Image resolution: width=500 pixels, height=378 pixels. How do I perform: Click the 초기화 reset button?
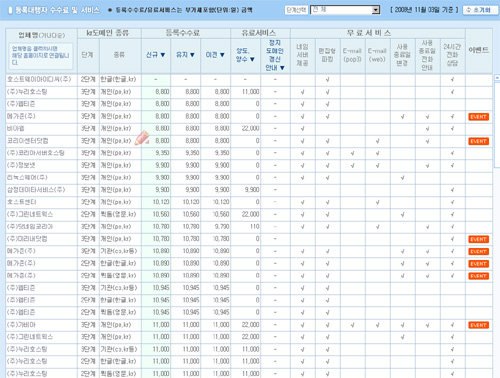coord(480,10)
